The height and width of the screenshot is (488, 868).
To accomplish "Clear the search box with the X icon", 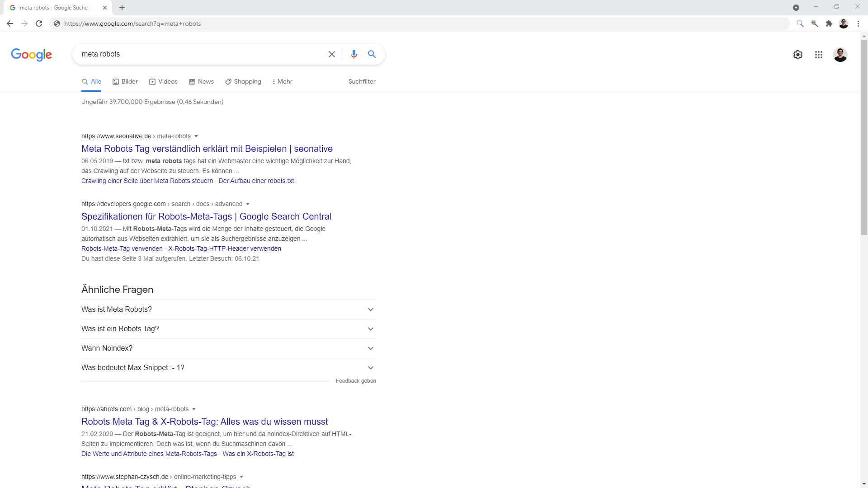I will pyautogui.click(x=332, y=54).
